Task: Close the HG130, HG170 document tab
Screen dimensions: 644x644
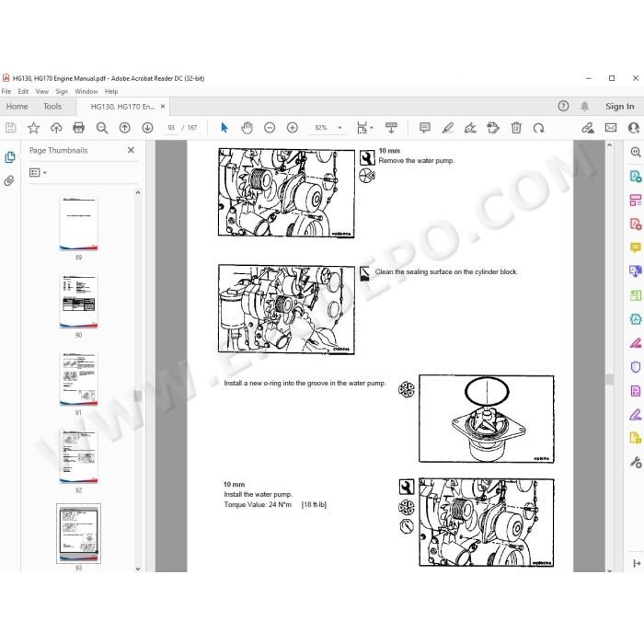Action: coord(163,107)
